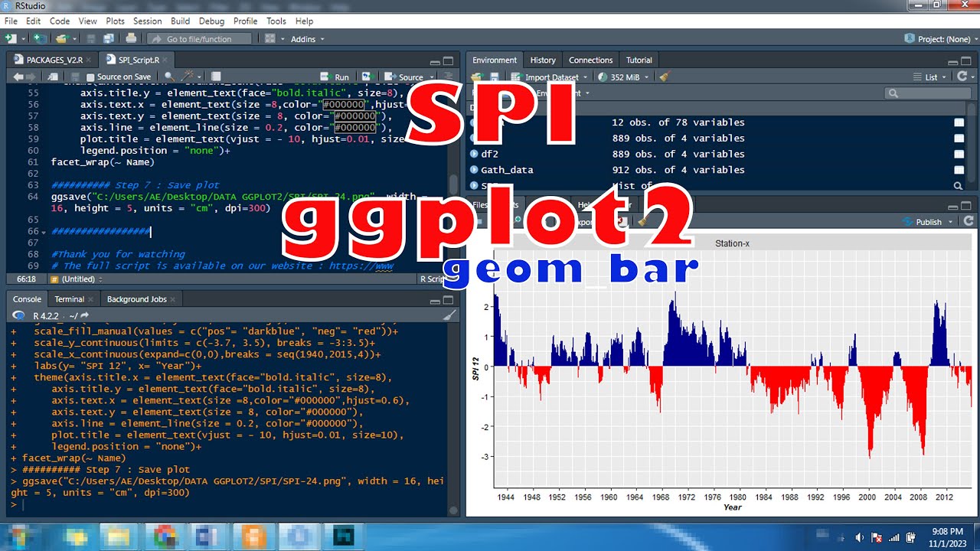Viewport: 980px width, 551px height.
Task: Click the code tools magic wand icon
Action: click(x=187, y=77)
